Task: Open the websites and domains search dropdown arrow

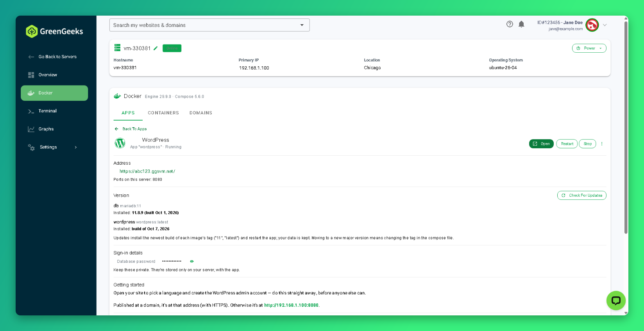Action: tap(302, 25)
